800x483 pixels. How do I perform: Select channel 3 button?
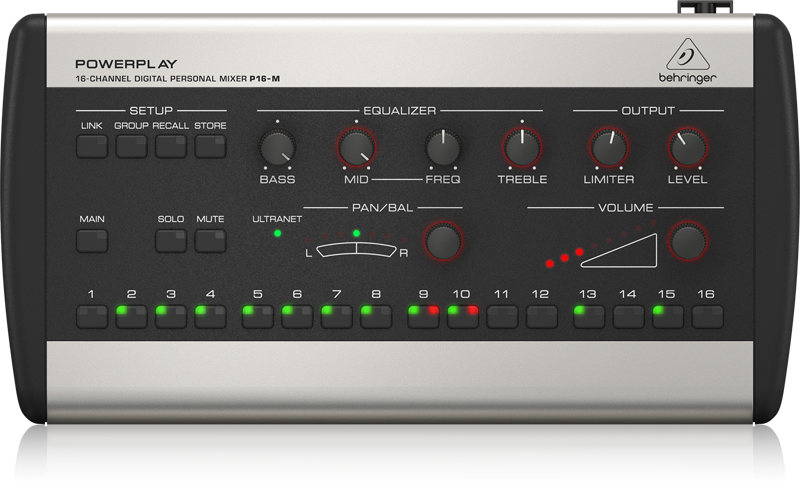click(x=171, y=317)
